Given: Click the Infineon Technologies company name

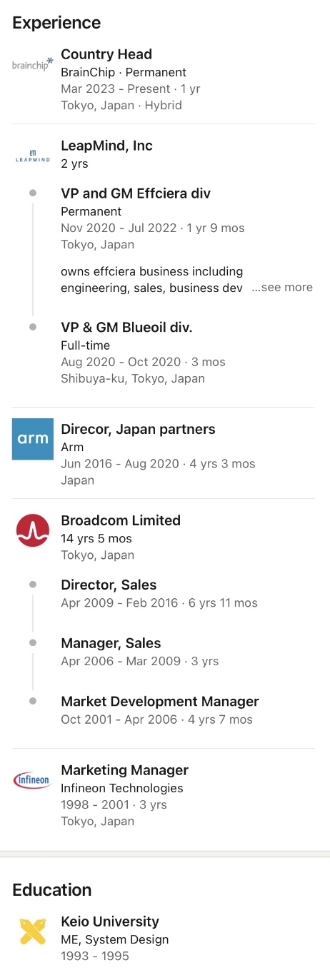Looking at the screenshot, I should (122, 788).
